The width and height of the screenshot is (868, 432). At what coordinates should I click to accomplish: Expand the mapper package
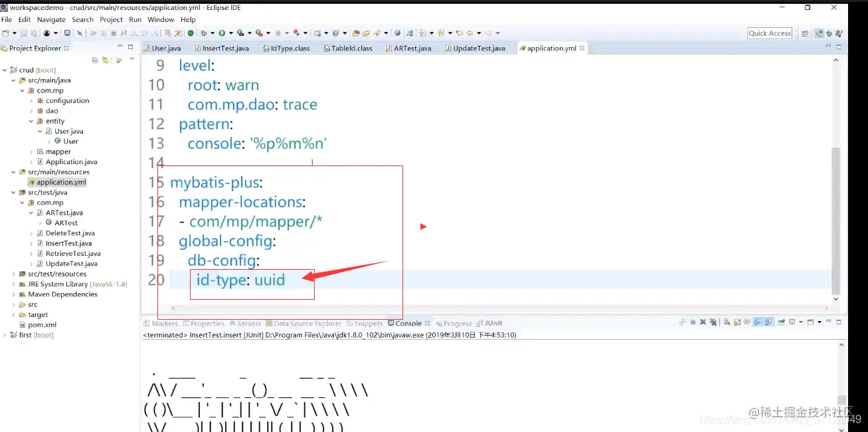pos(31,152)
